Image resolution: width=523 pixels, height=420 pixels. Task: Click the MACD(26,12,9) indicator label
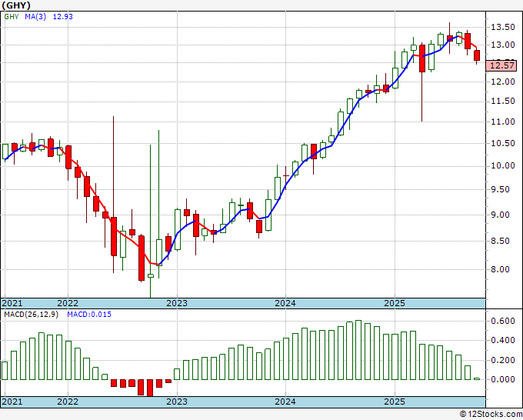pyautogui.click(x=31, y=315)
